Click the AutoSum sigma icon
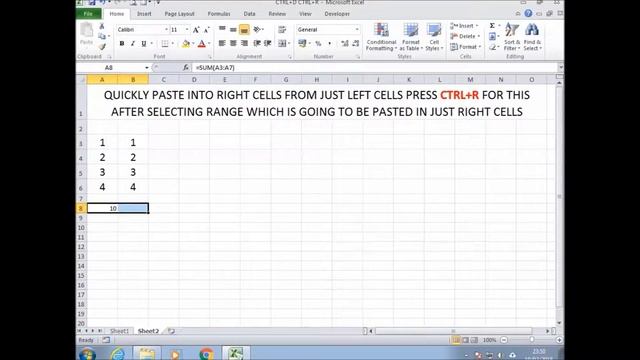This screenshot has width=640, height=360. tap(492, 26)
